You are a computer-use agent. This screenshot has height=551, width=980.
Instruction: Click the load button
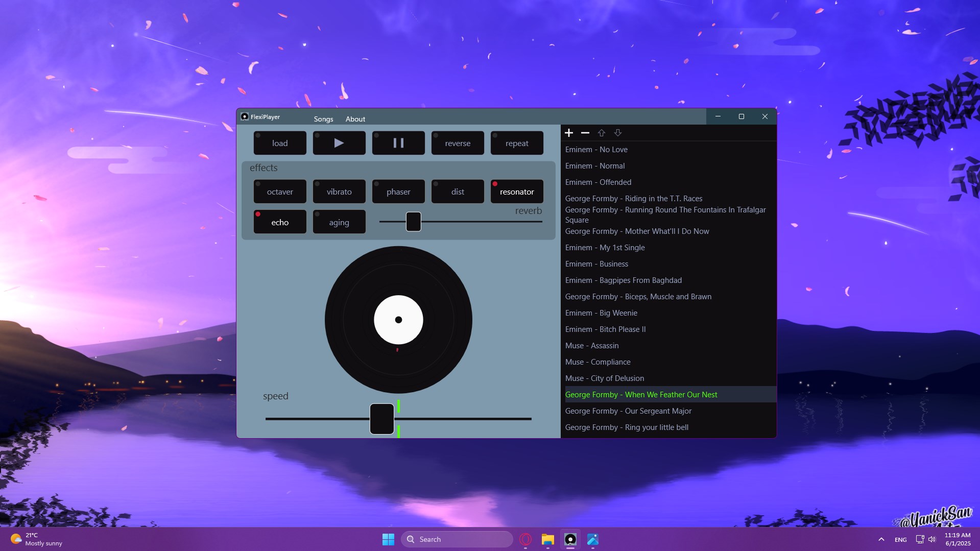click(x=279, y=143)
